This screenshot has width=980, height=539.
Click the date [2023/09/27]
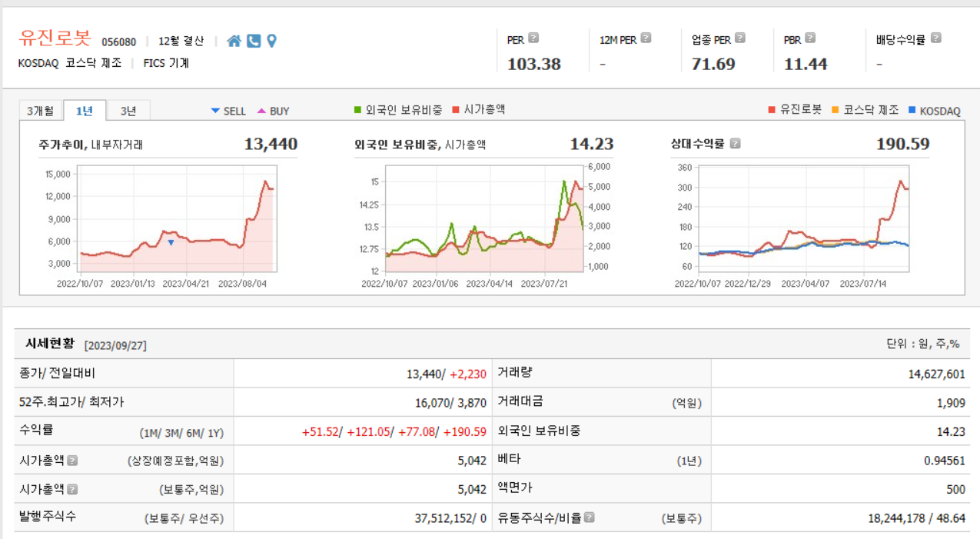[115, 345]
